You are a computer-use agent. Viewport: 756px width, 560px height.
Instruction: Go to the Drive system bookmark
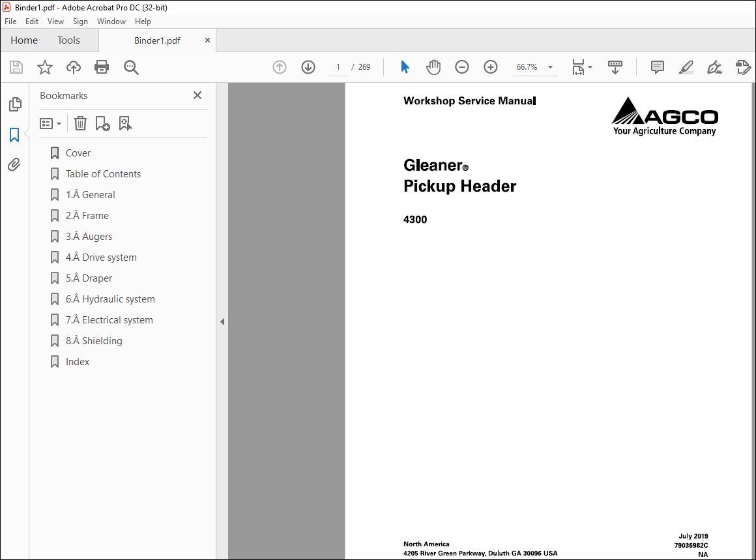[x=101, y=258]
